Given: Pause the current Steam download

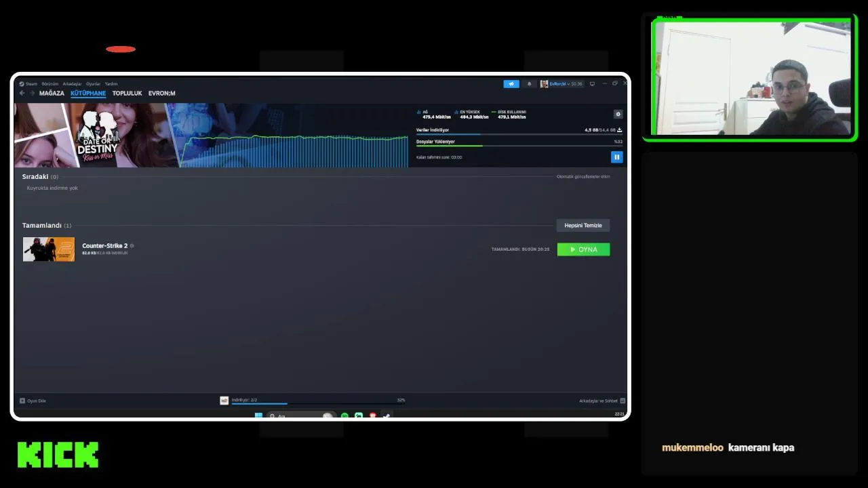Looking at the screenshot, I should 616,157.
